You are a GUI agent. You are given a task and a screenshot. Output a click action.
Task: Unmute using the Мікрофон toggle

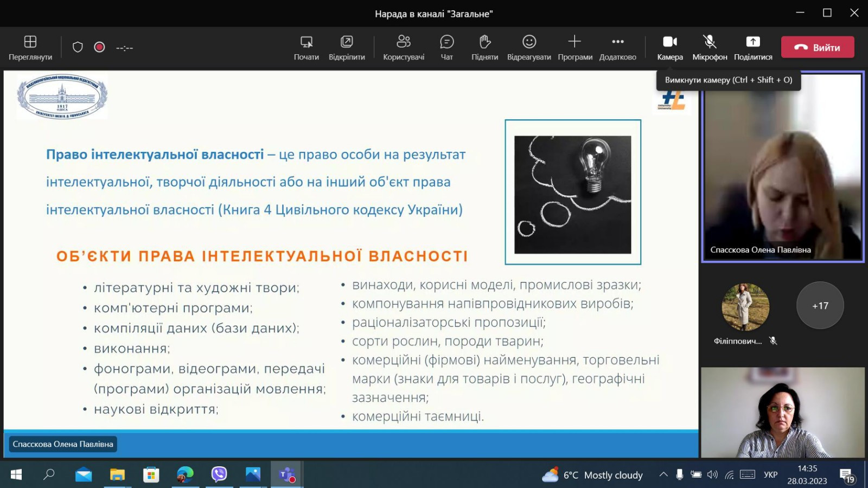[710, 47]
